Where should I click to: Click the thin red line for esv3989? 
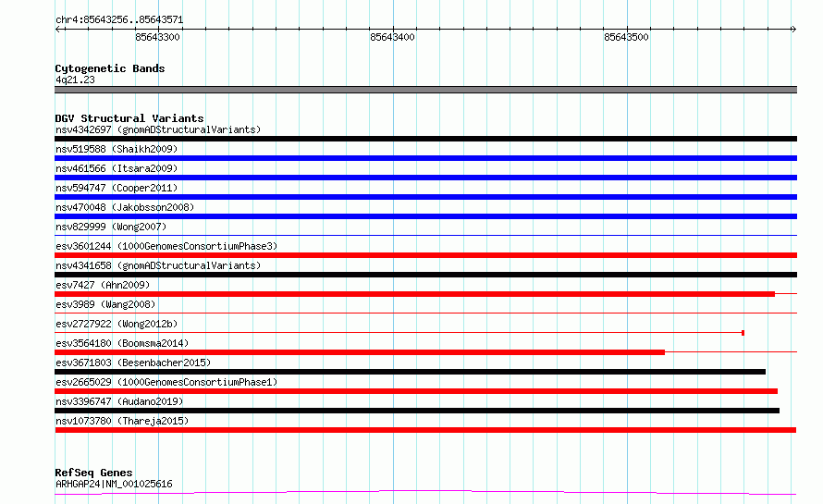click(425, 313)
